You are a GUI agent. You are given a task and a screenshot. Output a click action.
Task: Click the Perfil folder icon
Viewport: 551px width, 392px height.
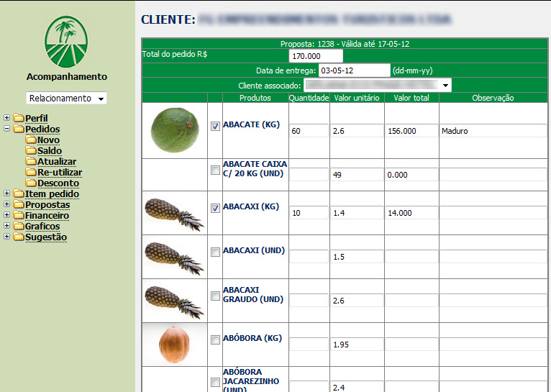pos(19,118)
